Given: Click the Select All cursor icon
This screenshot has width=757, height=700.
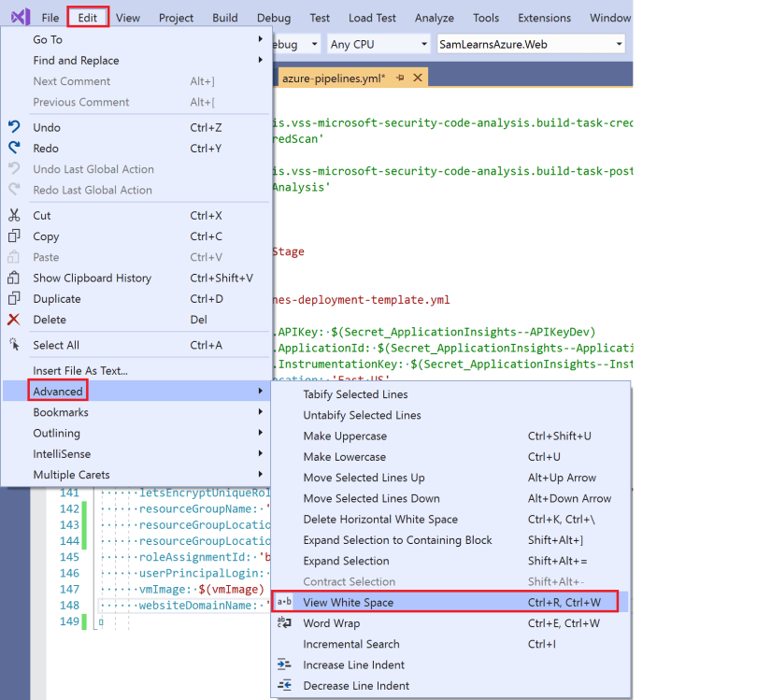Looking at the screenshot, I should point(14,345).
